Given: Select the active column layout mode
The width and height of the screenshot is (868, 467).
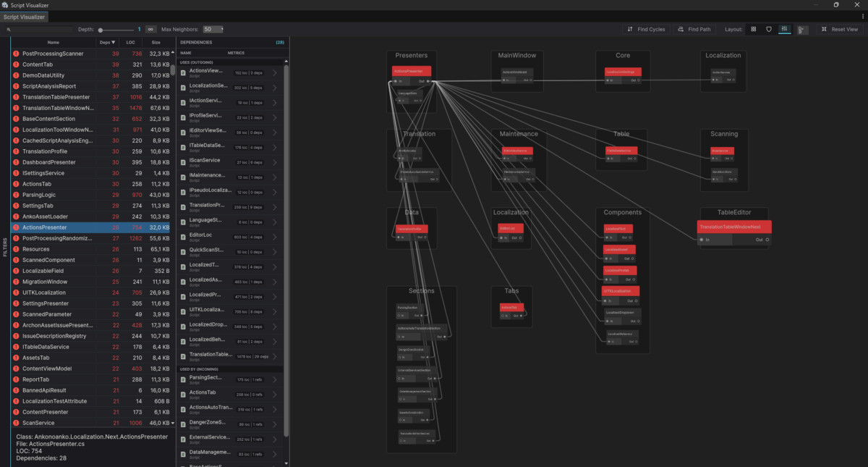Looking at the screenshot, I should pos(784,30).
